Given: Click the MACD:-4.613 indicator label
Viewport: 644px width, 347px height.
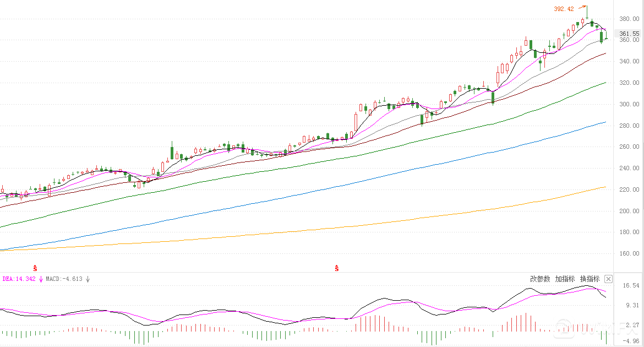Looking at the screenshot, I should tap(64, 279).
